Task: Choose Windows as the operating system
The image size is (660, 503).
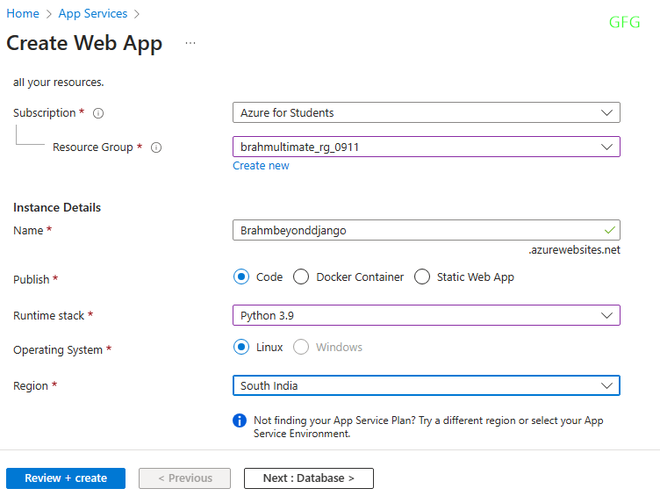Action: point(301,347)
